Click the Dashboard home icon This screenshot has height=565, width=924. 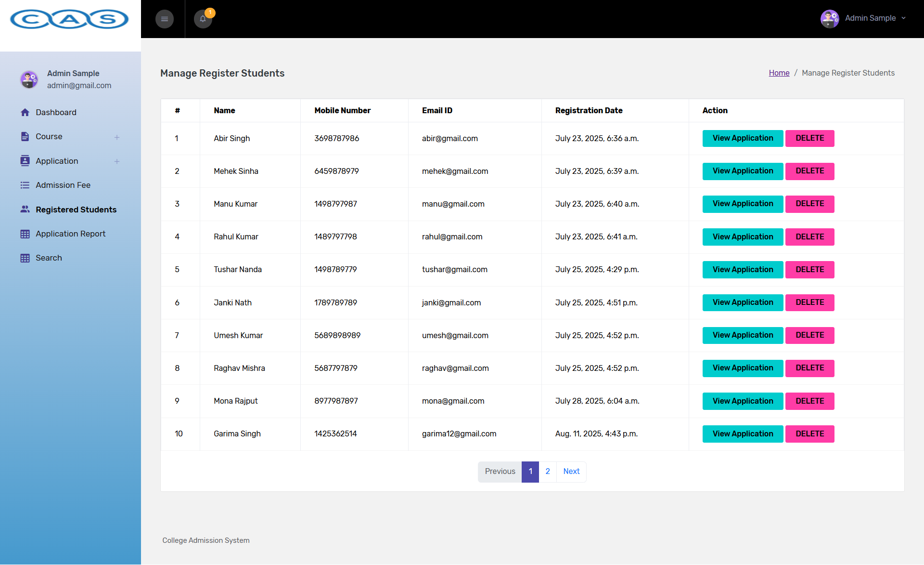[x=25, y=112]
